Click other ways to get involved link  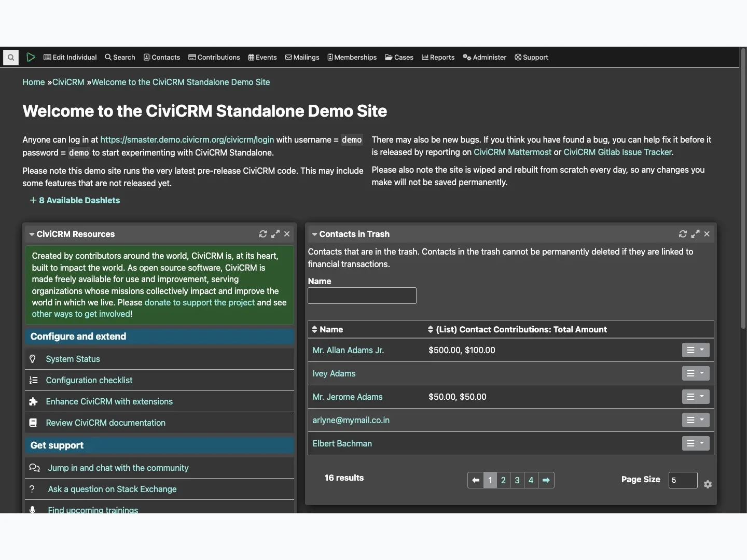pyautogui.click(x=81, y=314)
